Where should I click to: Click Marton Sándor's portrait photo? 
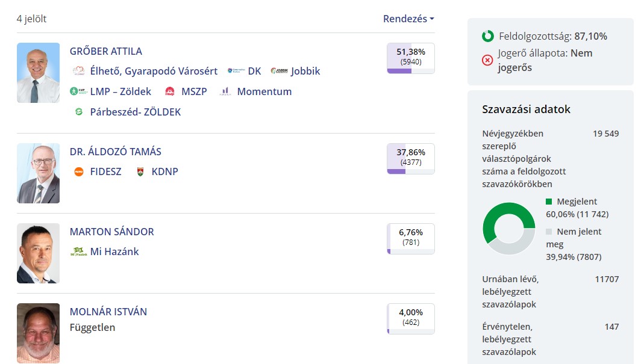point(39,253)
